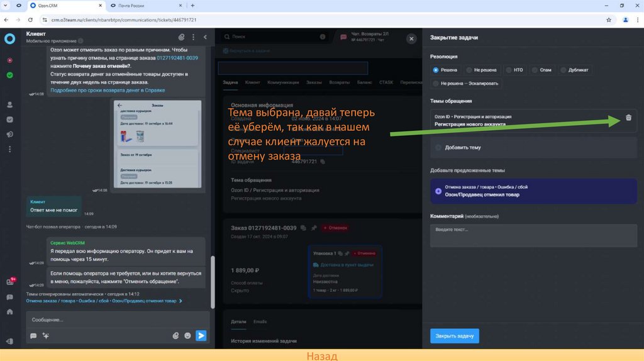The height and width of the screenshot is (361, 644).
Task: Select Не решена — Эскалировать option
Action: 465,84
